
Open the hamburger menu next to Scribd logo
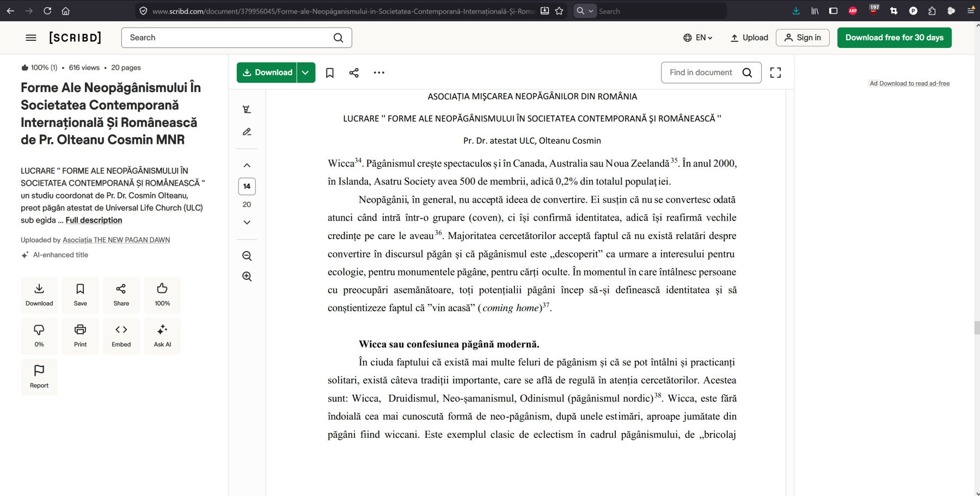point(31,38)
